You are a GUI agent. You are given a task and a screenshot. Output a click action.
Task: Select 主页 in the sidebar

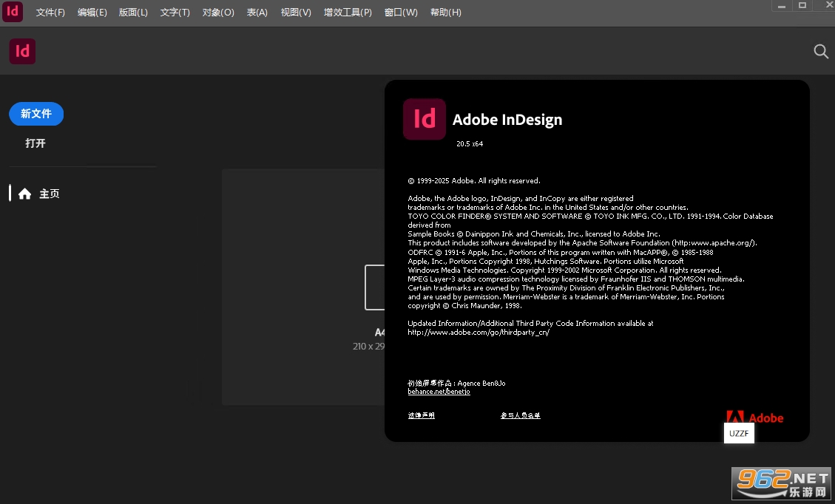[49, 194]
